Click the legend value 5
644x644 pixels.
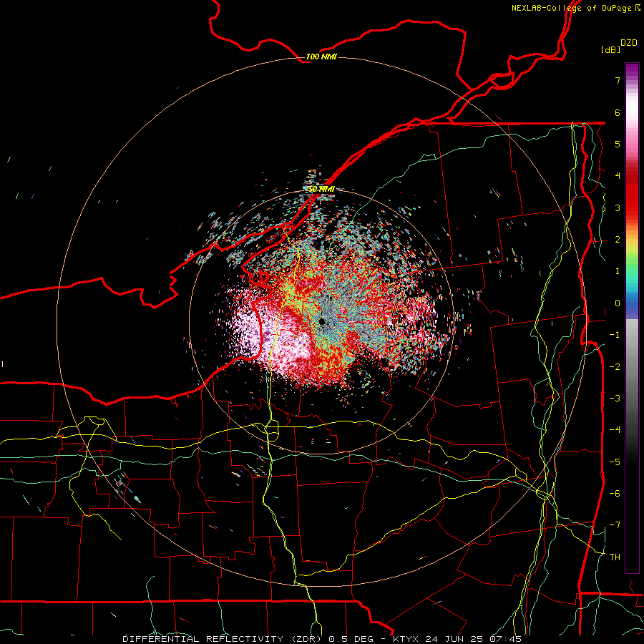coord(618,144)
